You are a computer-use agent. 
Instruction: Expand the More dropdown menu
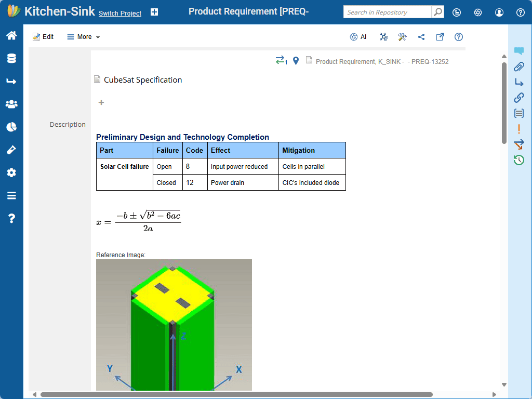[x=84, y=37]
